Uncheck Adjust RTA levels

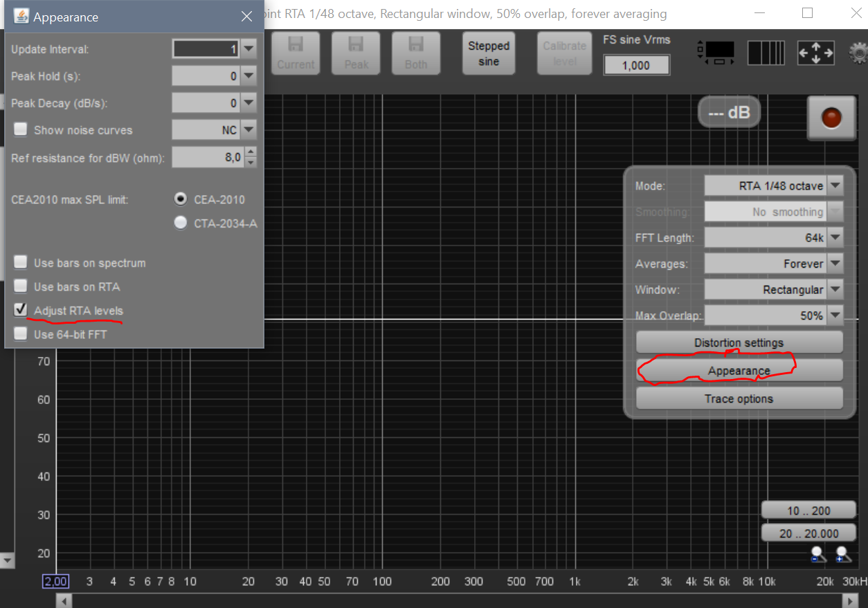click(x=21, y=310)
